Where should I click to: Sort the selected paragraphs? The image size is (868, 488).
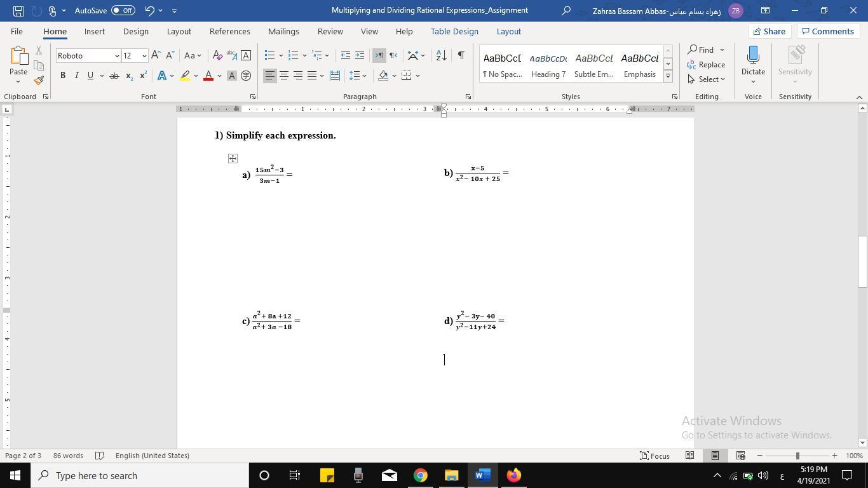(442, 56)
